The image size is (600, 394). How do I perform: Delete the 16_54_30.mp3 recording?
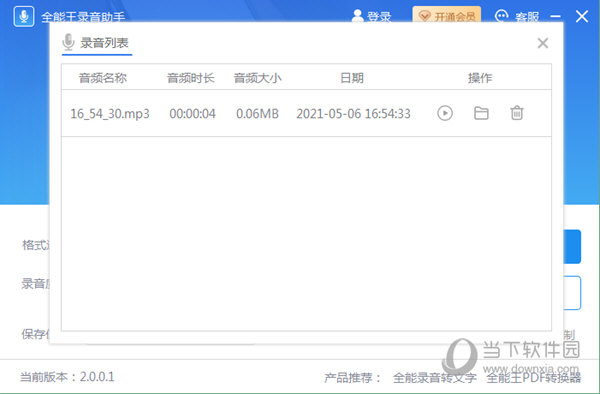coord(517,113)
